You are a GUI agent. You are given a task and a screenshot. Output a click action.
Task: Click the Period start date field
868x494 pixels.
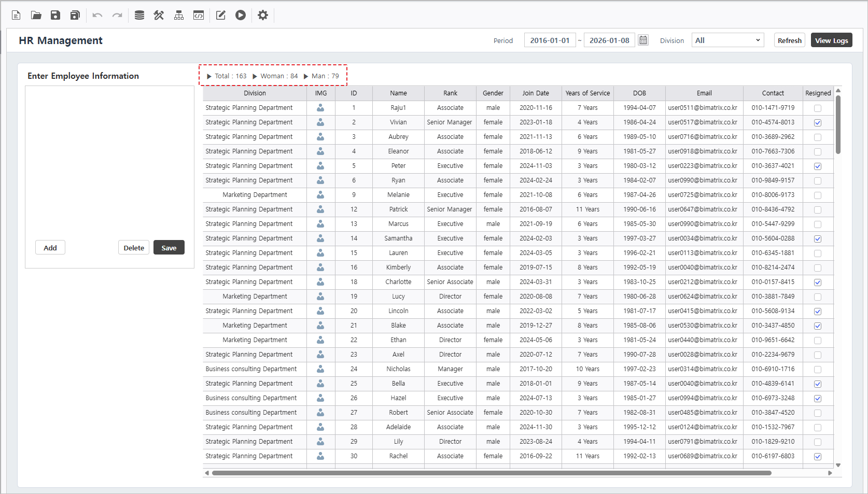550,40
